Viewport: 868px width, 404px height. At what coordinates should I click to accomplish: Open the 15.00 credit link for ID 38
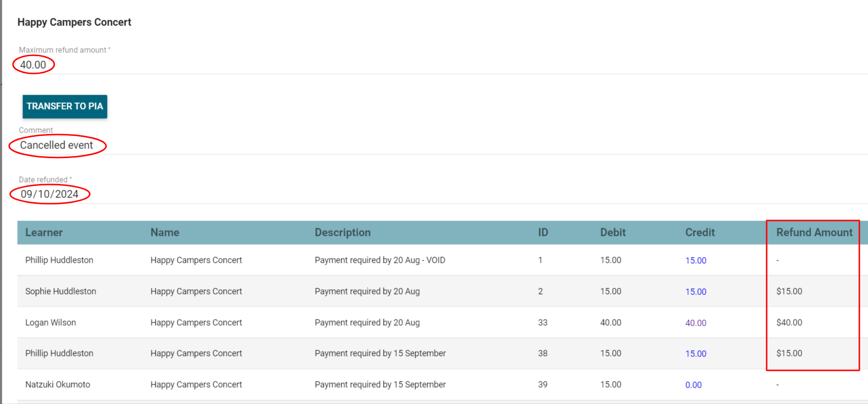pos(695,354)
